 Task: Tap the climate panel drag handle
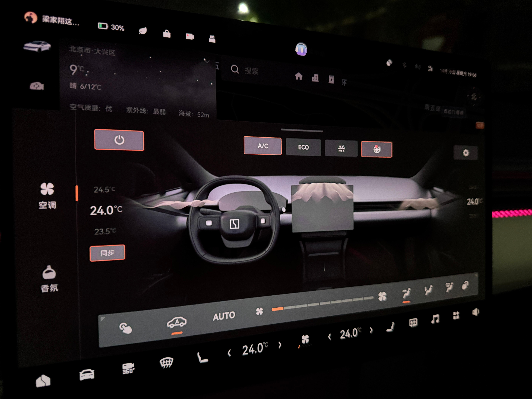point(302,131)
